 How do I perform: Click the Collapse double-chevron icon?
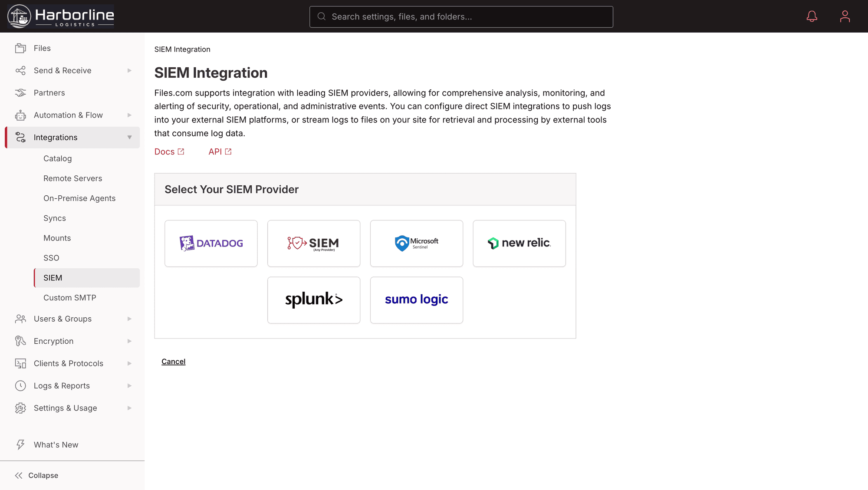[x=19, y=476]
